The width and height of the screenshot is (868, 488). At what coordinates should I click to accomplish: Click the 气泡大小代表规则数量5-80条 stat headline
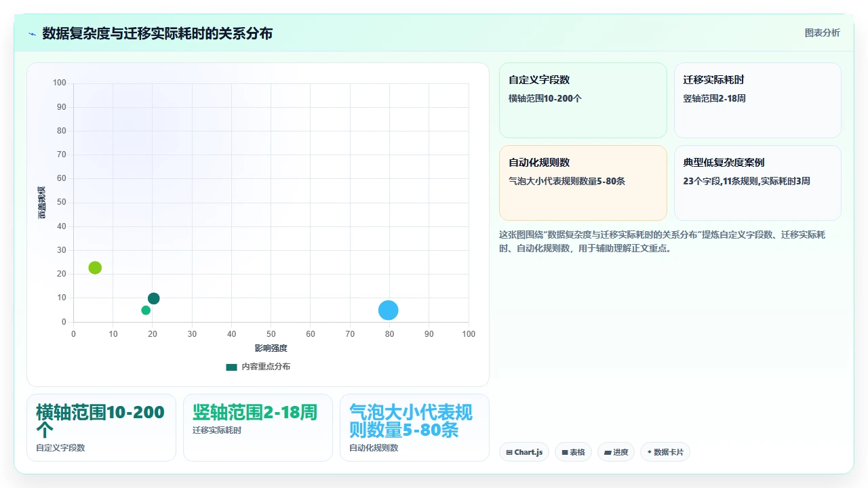pyautogui.click(x=411, y=420)
